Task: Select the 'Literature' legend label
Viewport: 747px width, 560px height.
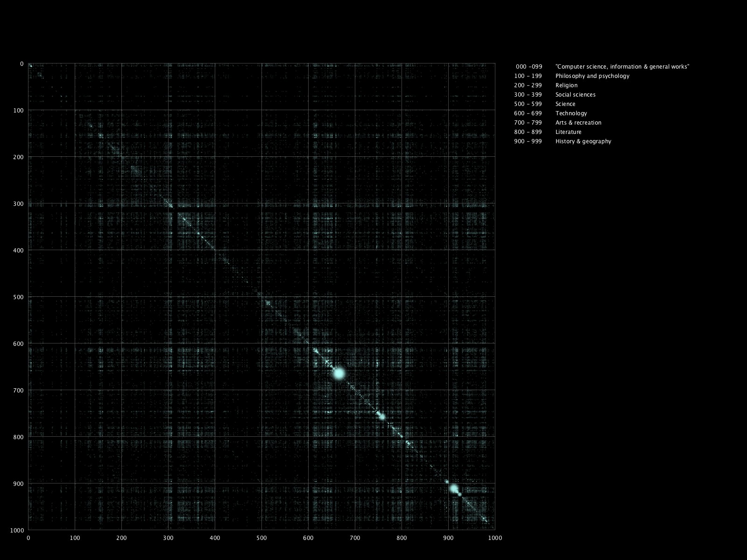Action: (568, 132)
